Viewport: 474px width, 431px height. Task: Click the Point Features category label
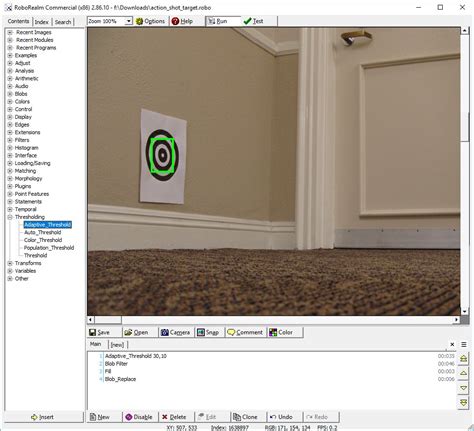click(x=32, y=194)
